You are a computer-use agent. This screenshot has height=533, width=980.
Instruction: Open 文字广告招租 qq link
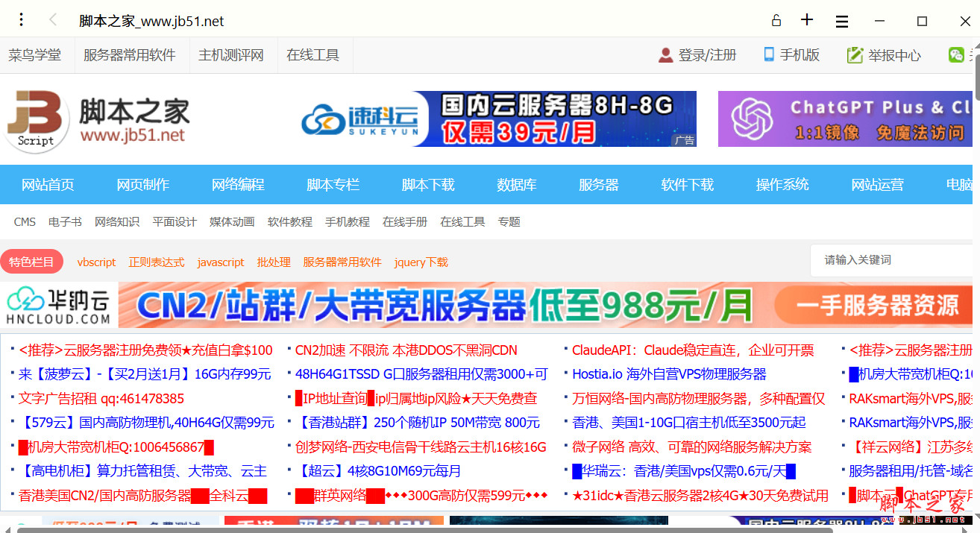[101, 399]
